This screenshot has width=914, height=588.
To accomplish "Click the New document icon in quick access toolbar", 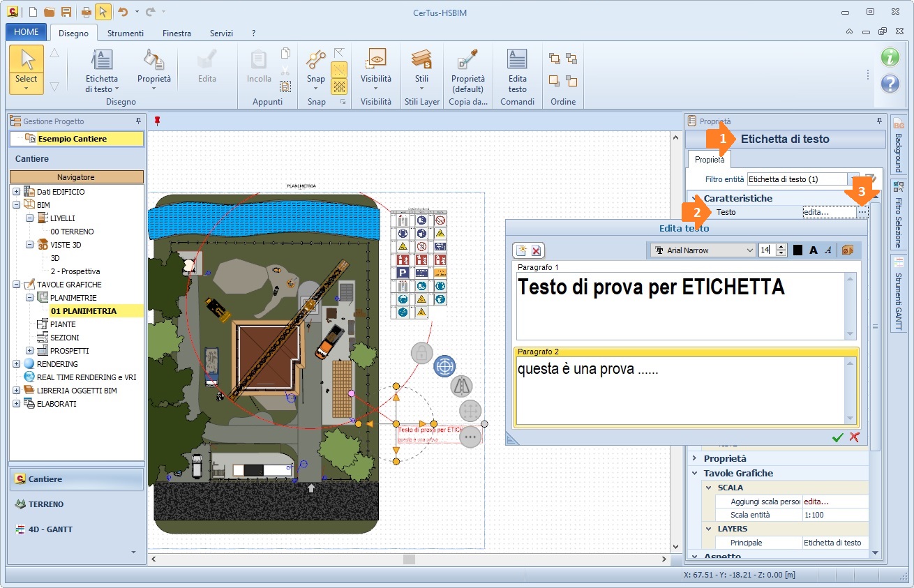I will (x=33, y=12).
